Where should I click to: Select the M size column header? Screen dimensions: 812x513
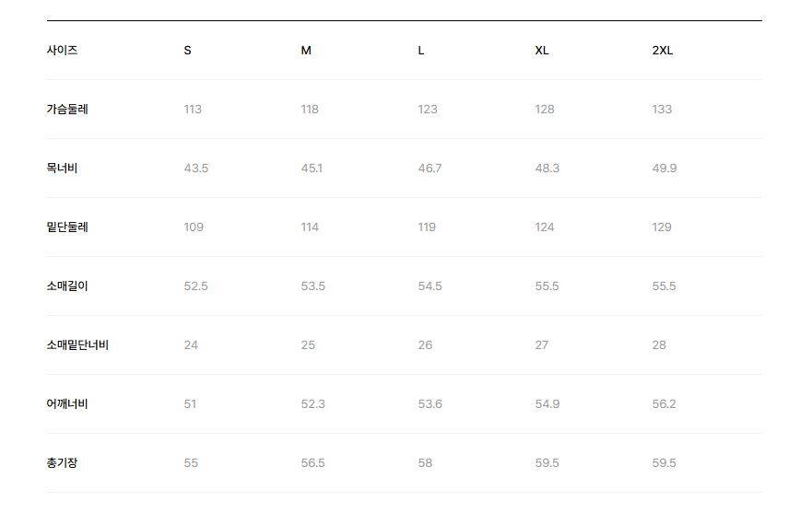point(306,51)
